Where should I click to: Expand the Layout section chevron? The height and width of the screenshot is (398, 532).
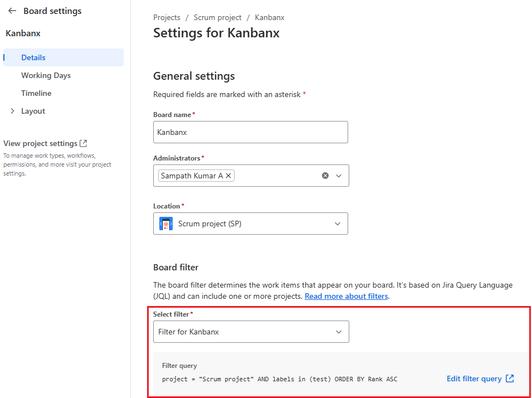click(13, 111)
